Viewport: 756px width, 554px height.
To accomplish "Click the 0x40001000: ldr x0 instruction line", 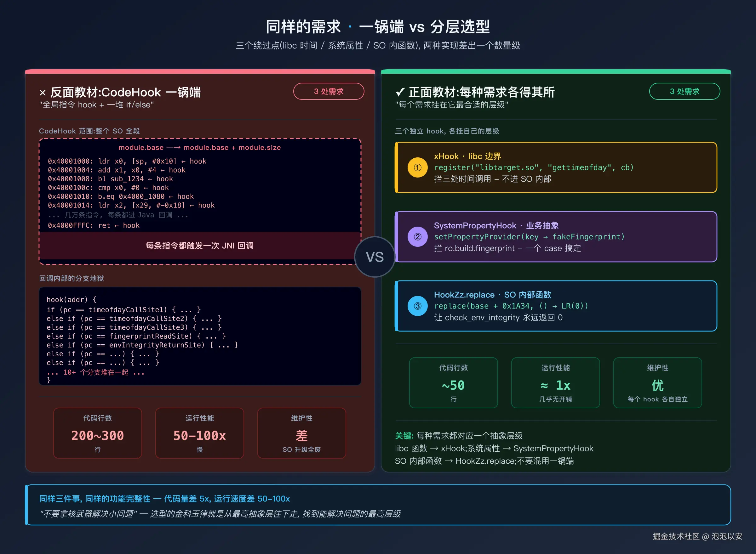I will tap(127, 161).
